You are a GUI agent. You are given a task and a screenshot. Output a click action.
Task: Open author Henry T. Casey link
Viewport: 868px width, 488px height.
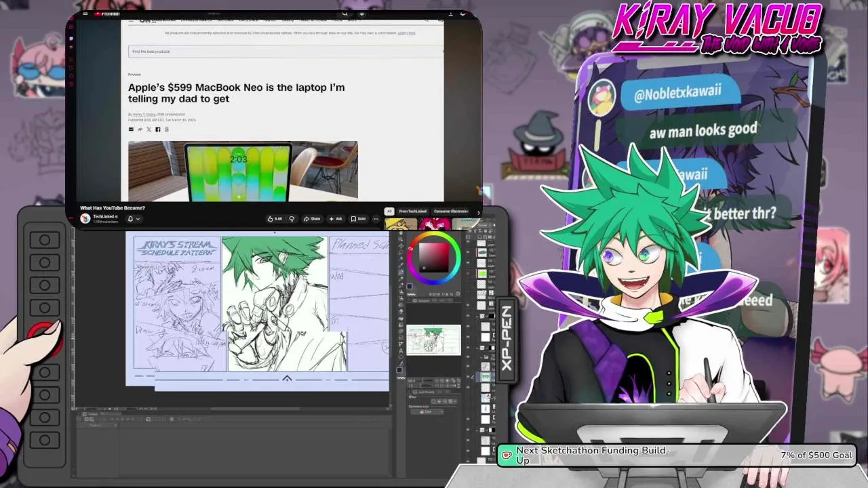pos(143,115)
